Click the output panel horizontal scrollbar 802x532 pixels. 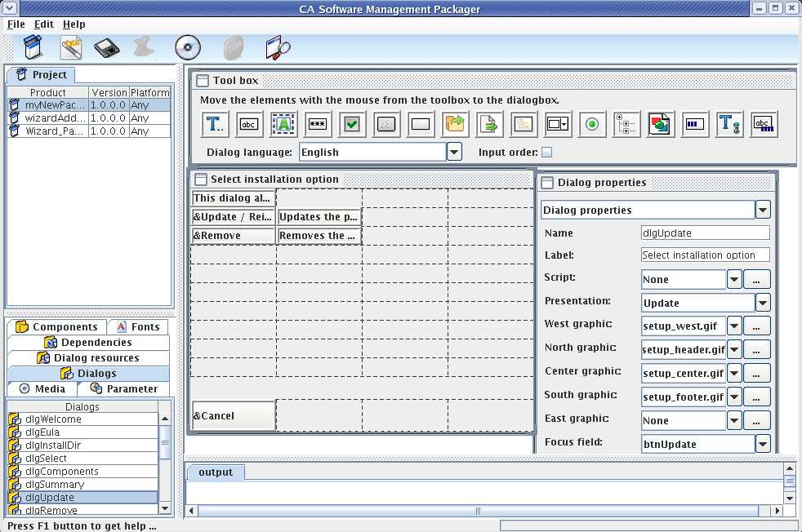[479, 512]
